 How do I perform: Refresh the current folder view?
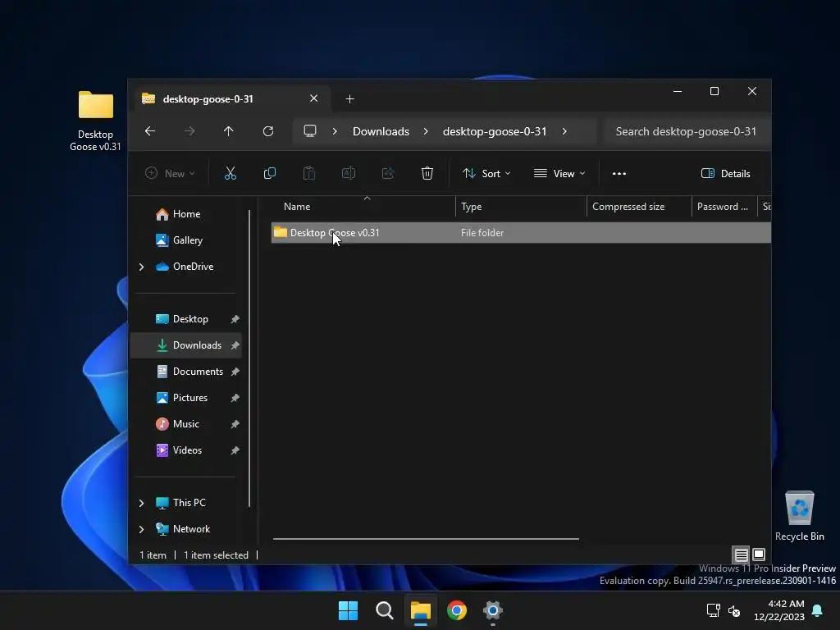pyautogui.click(x=268, y=131)
